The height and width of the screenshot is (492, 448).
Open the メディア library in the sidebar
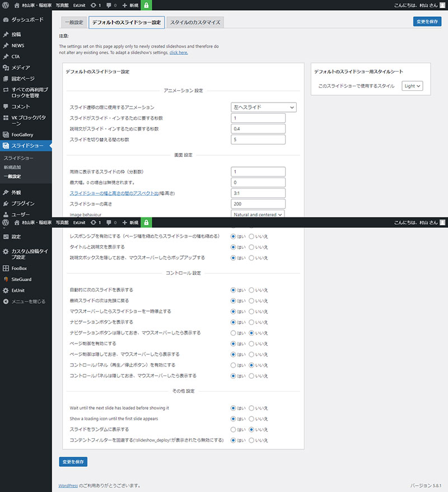21,67
